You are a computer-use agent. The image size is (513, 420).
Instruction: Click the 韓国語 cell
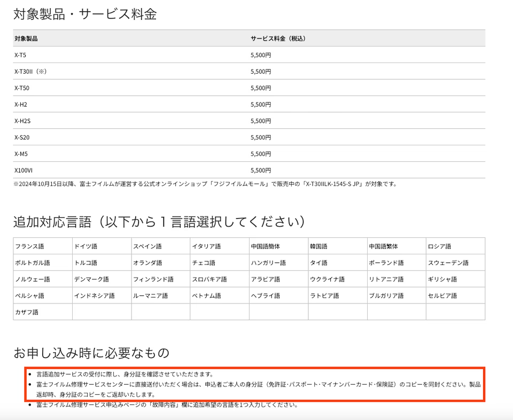pos(338,246)
